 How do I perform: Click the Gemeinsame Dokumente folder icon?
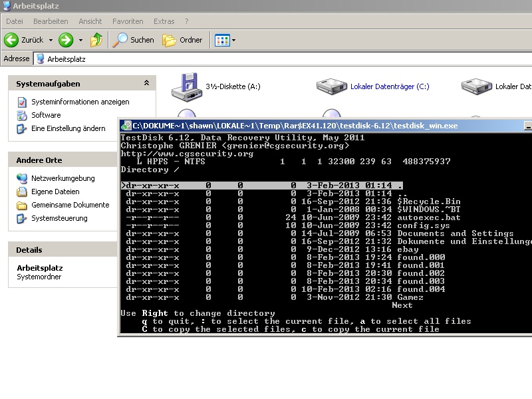pyautogui.click(x=22, y=205)
